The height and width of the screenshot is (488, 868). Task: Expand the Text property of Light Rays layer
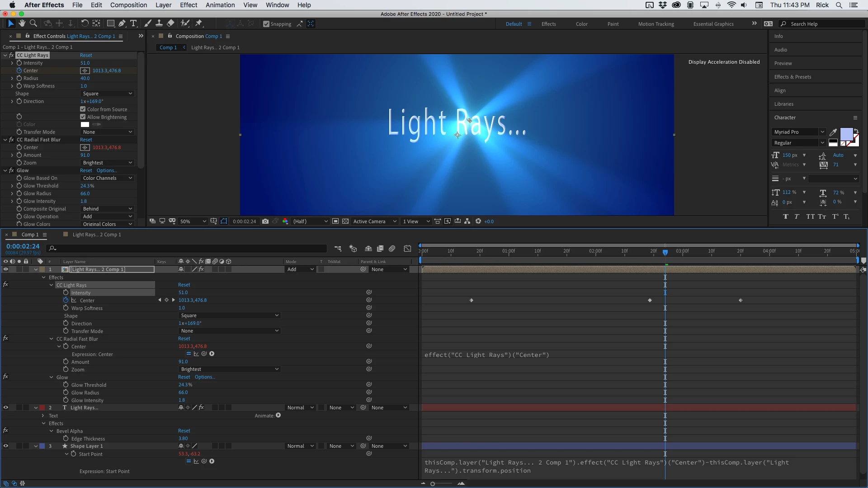click(x=43, y=416)
